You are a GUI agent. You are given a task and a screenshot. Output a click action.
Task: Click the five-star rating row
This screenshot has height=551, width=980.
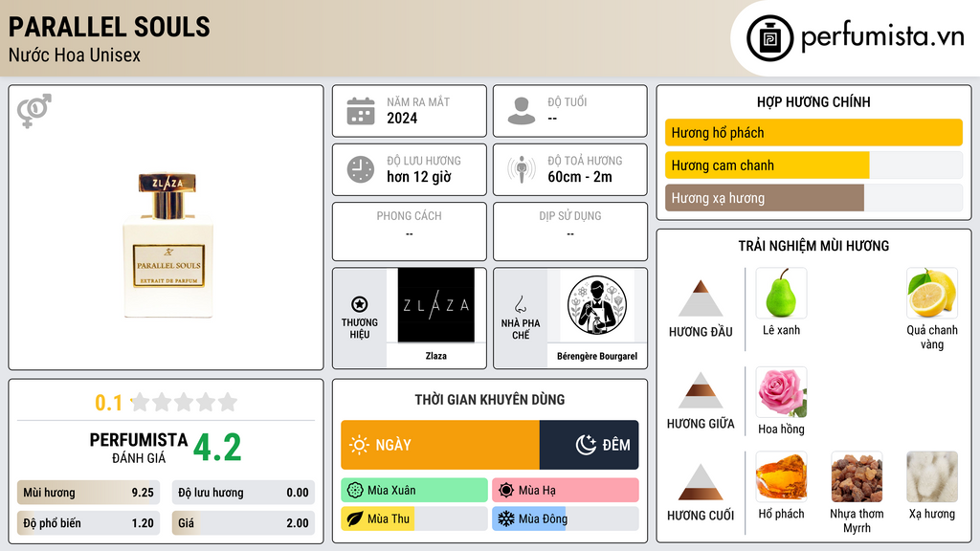184,403
